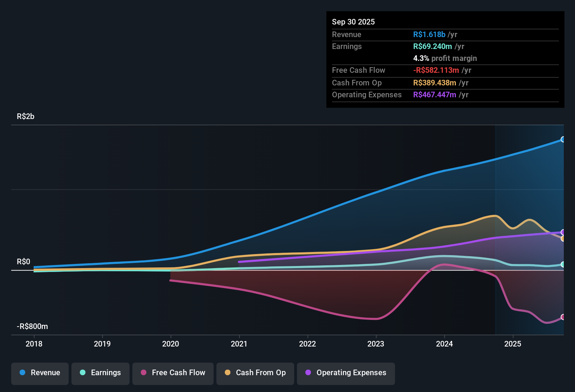Open details from the Sep 30 2025 tooltip header
The width and height of the screenshot is (575, 392).
(x=353, y=22)
